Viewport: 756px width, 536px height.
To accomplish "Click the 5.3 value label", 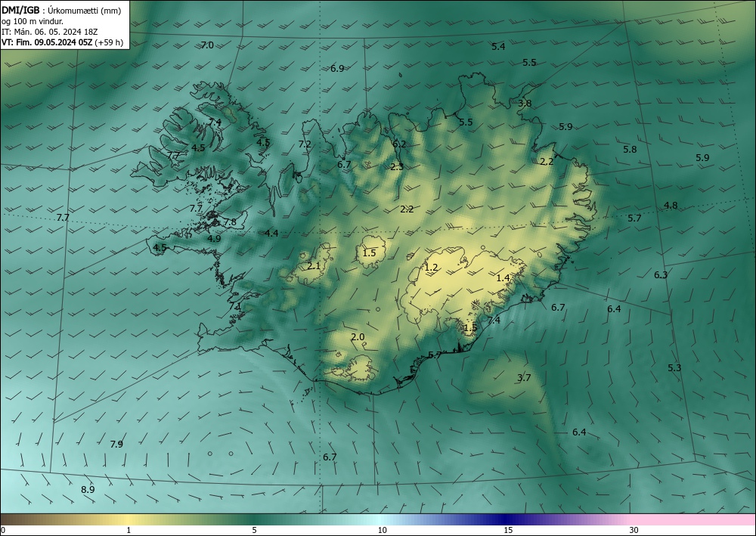I will [x=674, y=367].
